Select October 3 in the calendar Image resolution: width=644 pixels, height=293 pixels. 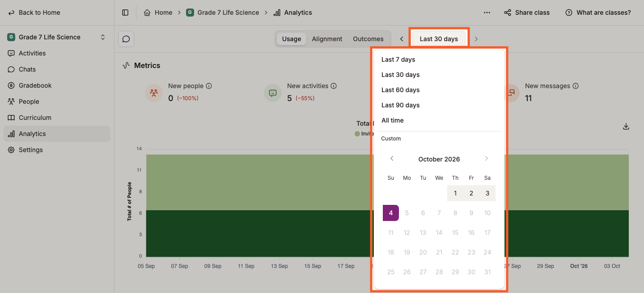[487, 193]
